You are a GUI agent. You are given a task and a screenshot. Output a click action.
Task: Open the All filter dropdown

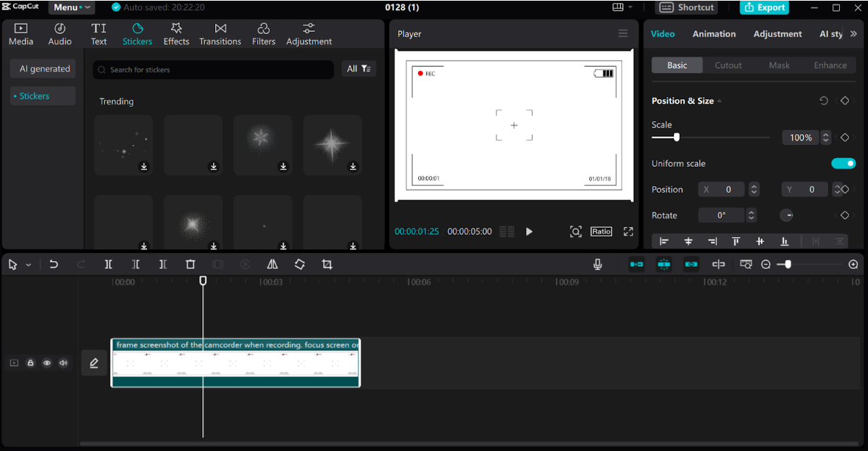point(359,69)
